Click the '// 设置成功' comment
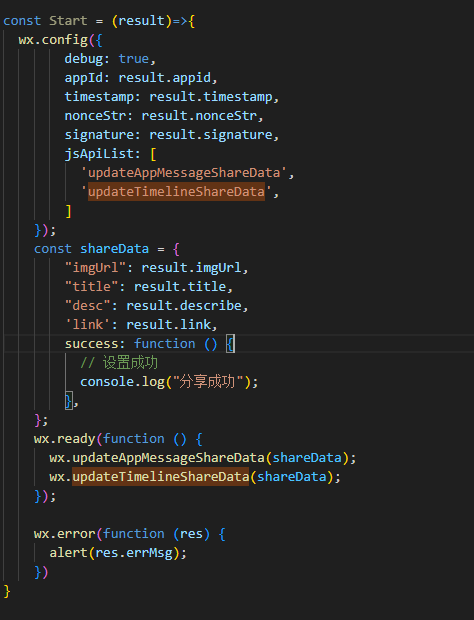The height and width of the screenshot is (620, 474). 119,363
